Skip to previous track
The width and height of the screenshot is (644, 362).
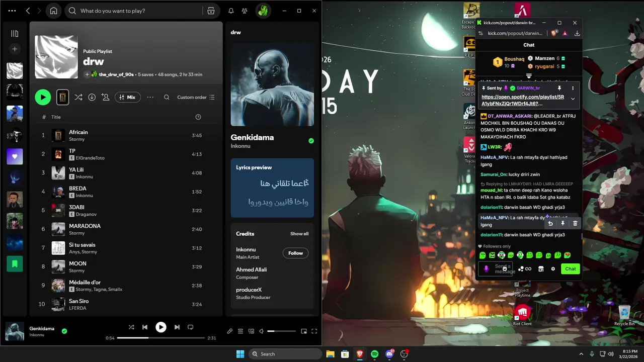[145, 327]
